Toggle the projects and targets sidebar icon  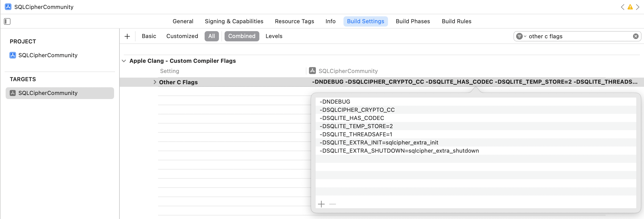pos(7,21)
